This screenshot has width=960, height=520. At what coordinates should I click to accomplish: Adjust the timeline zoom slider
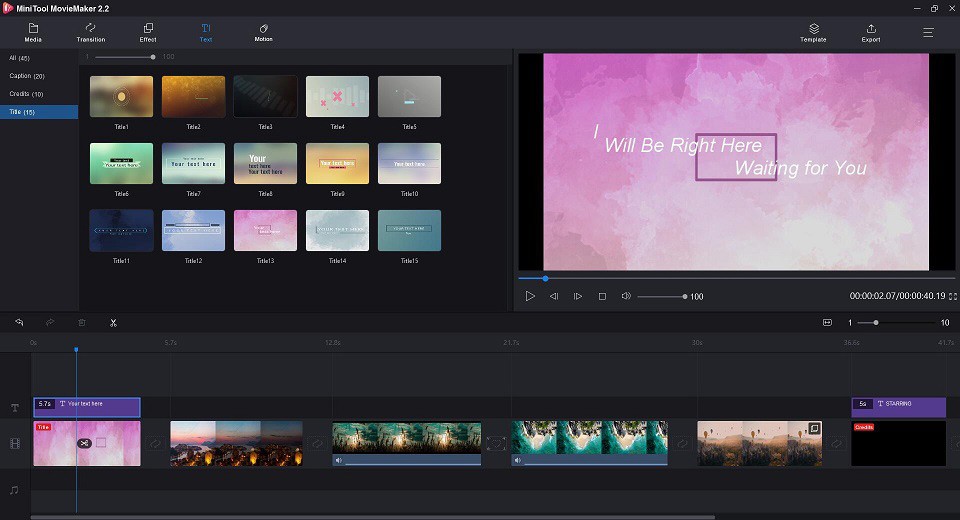(876, 323)
